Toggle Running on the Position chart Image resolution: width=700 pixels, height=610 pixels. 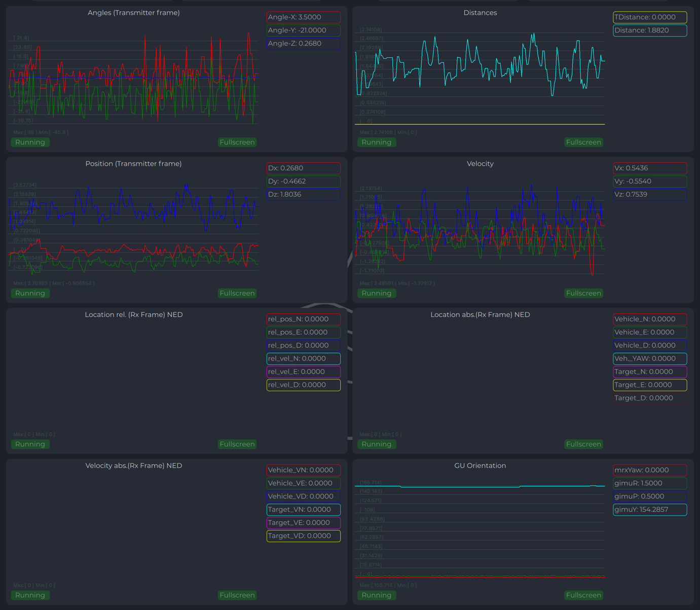click(30, 294)
